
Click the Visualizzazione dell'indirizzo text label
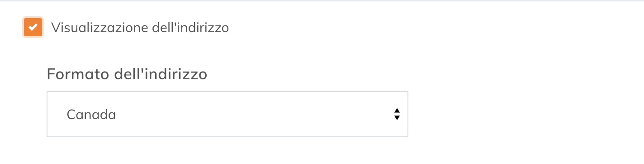click(x=140, y=28)
